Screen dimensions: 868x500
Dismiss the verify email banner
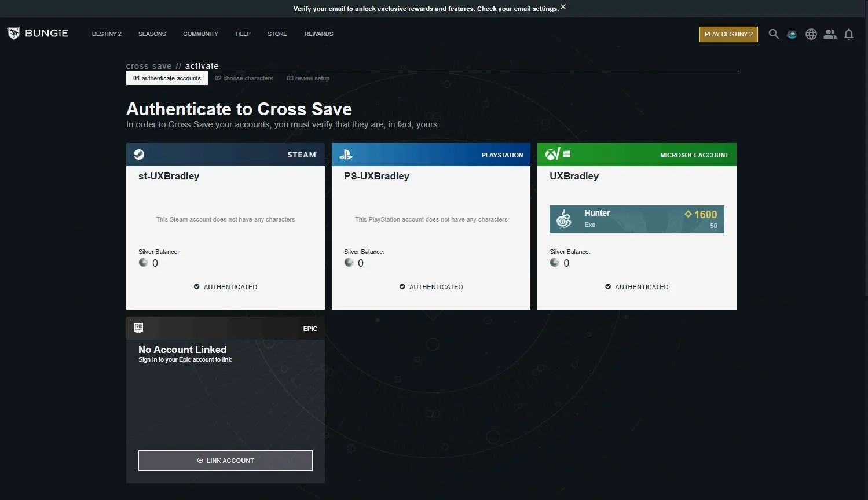563,7
